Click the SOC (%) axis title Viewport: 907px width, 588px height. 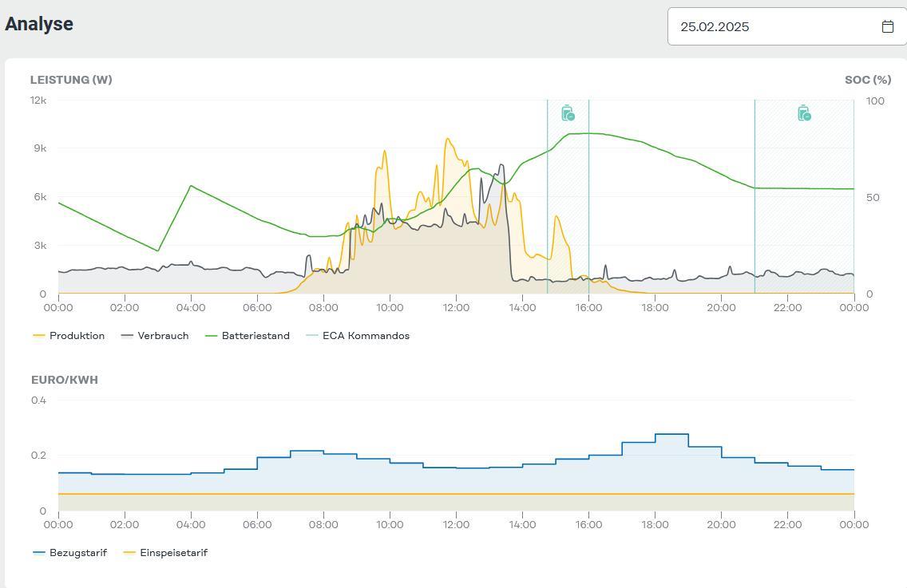pos(867,80)
